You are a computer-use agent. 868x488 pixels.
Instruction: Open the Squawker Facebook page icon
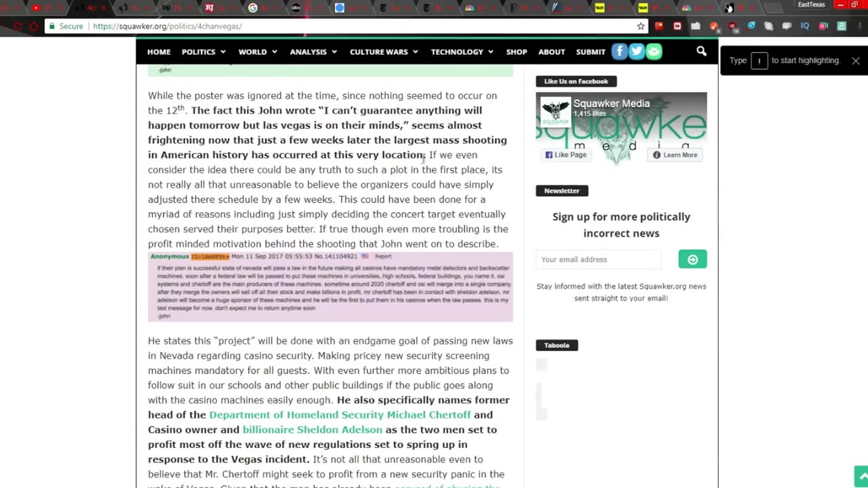[619, 52]
